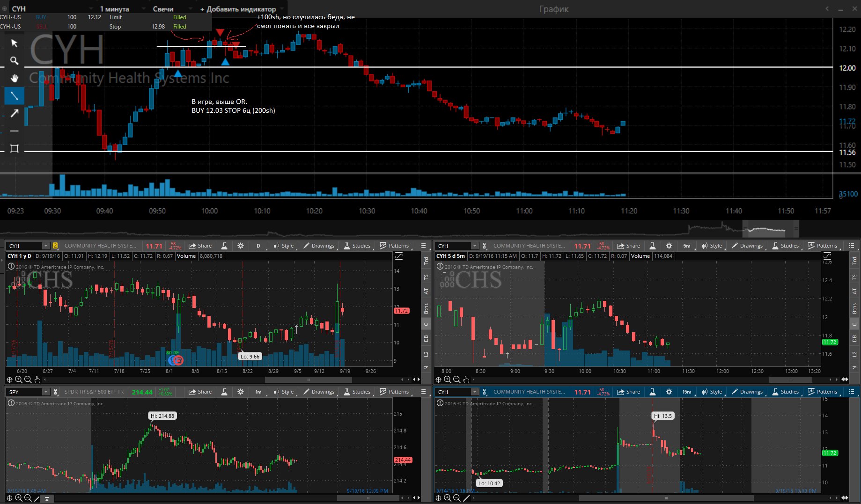Open gear settings in CYH 5m chart
This screenshot has width=861, height=504.
coord(669,246)
